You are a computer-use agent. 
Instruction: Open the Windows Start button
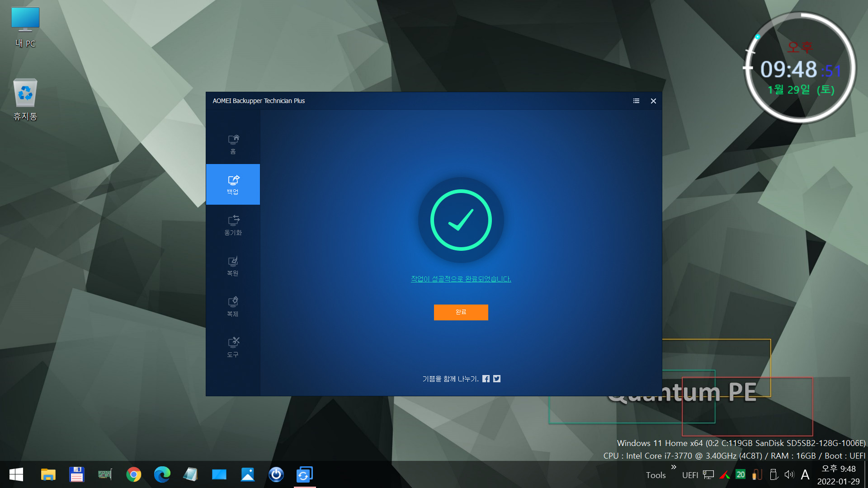16,474
